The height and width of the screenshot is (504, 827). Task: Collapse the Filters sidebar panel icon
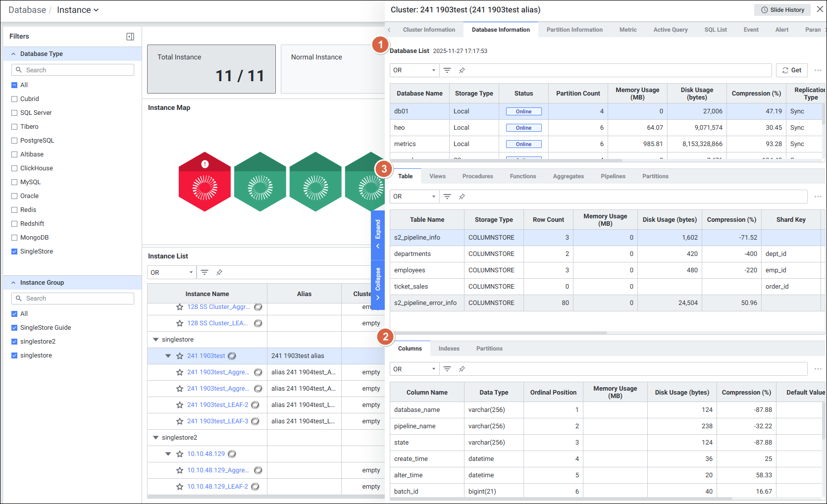(x=130, y=37)
